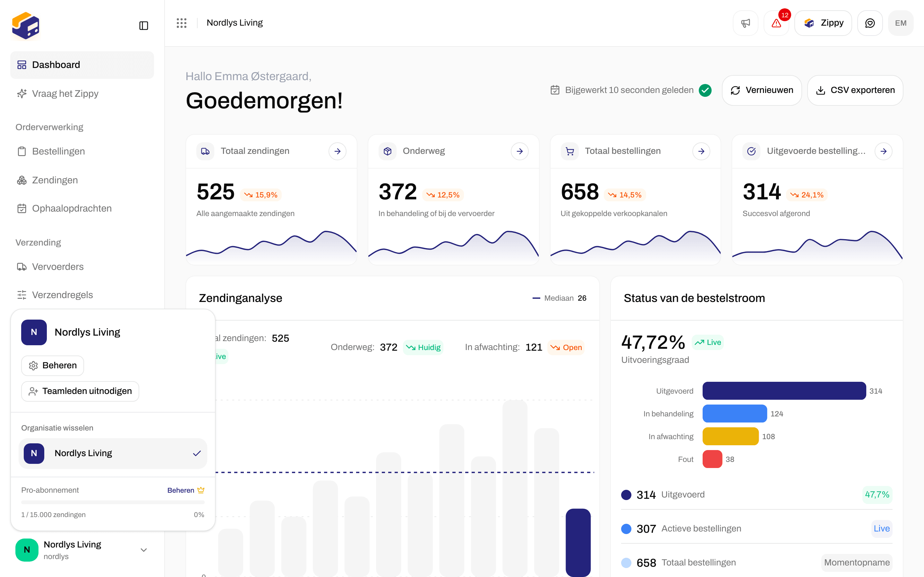Click the CSV exporteren button
924x577 pixels.
coord(855,90)
